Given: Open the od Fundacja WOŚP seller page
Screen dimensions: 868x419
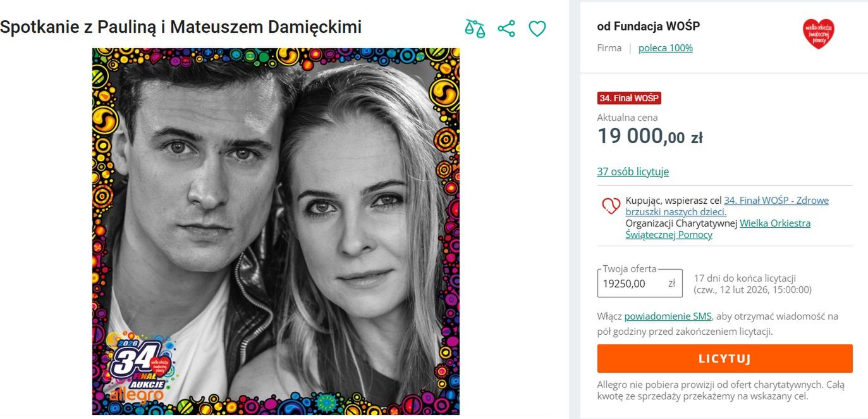Looking at the screenshot, I should point(649,26).
